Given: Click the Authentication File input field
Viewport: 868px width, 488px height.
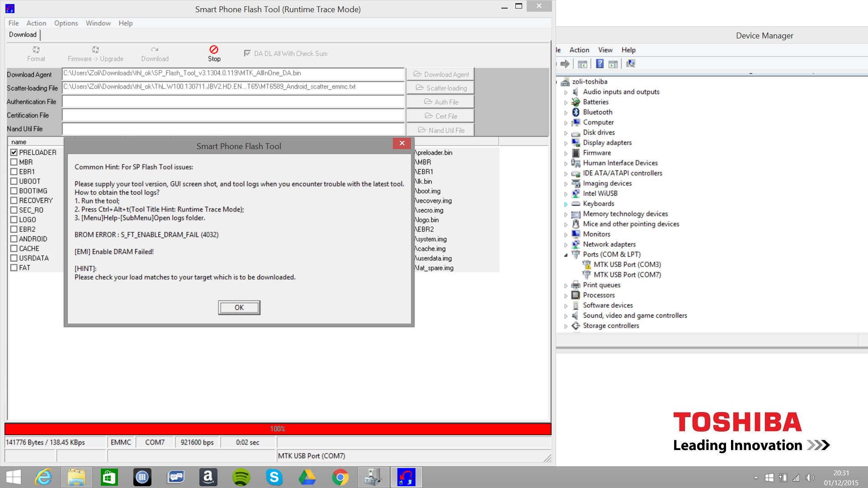Looking at the screenshot, I should coord(233,102).
